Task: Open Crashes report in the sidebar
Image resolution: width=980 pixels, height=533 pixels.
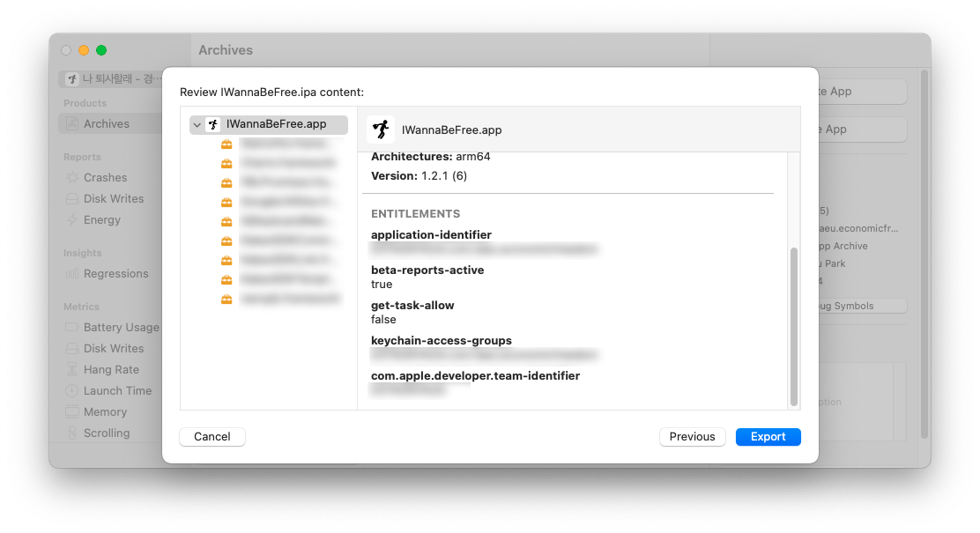Action: coord(105,177)
